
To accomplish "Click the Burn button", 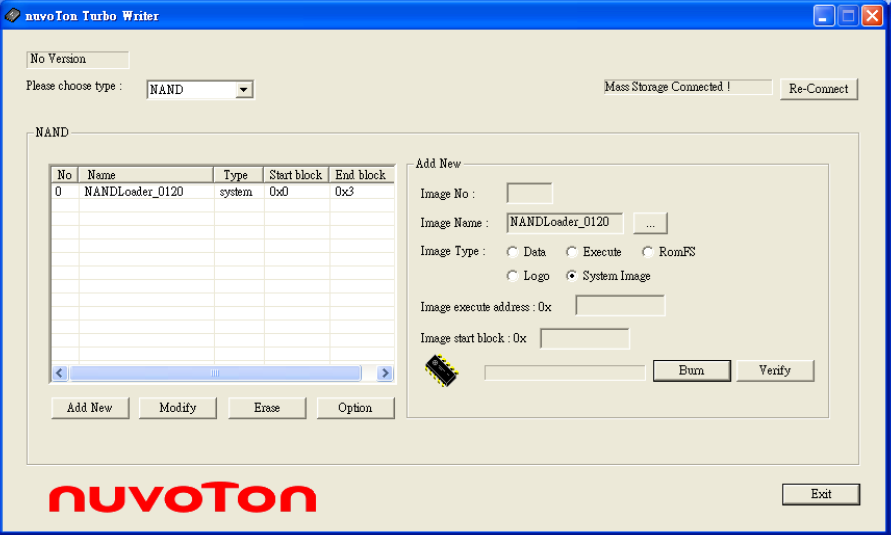I will (x=692, y=370).
